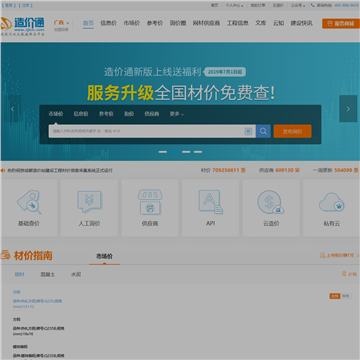This screenshot has height=360, width=360.
Task: Click the orange toggle button beside the chart
Action: (x=335, y=296)
